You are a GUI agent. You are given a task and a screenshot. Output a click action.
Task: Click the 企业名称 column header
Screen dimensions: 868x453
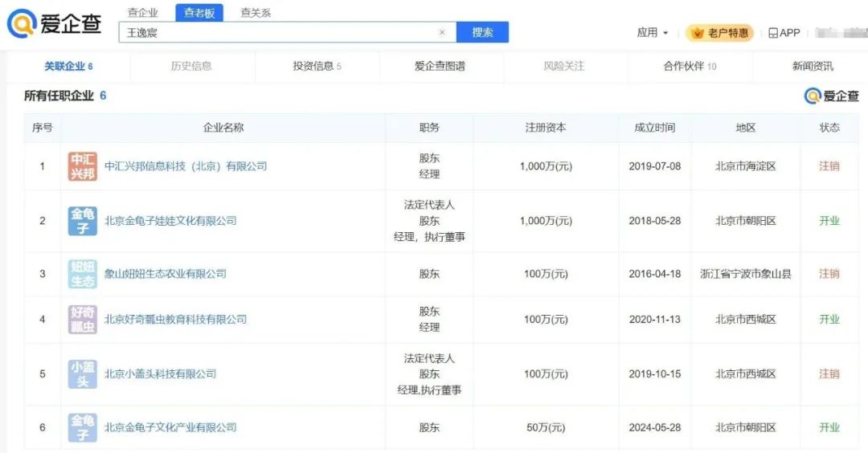223,128
